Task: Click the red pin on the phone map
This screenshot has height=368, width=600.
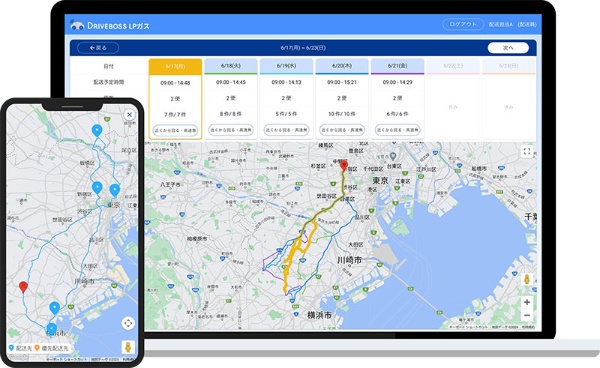Action: click(23, 287)
